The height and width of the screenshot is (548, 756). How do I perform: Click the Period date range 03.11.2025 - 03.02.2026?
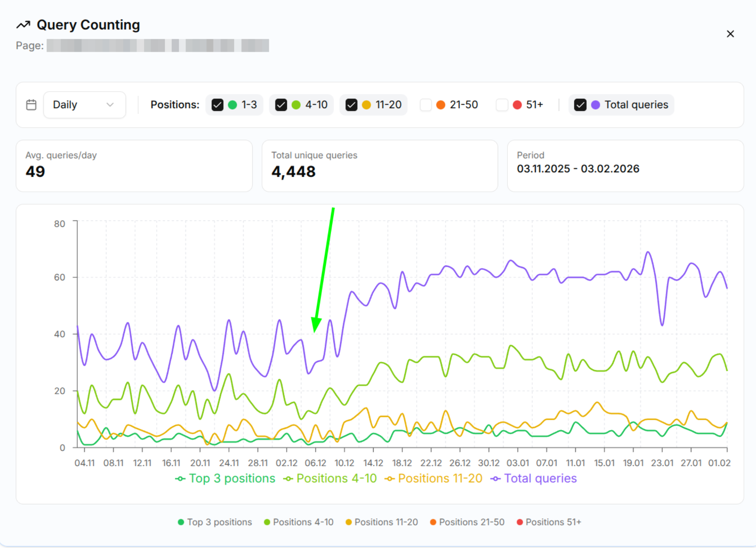pos(578,168)
